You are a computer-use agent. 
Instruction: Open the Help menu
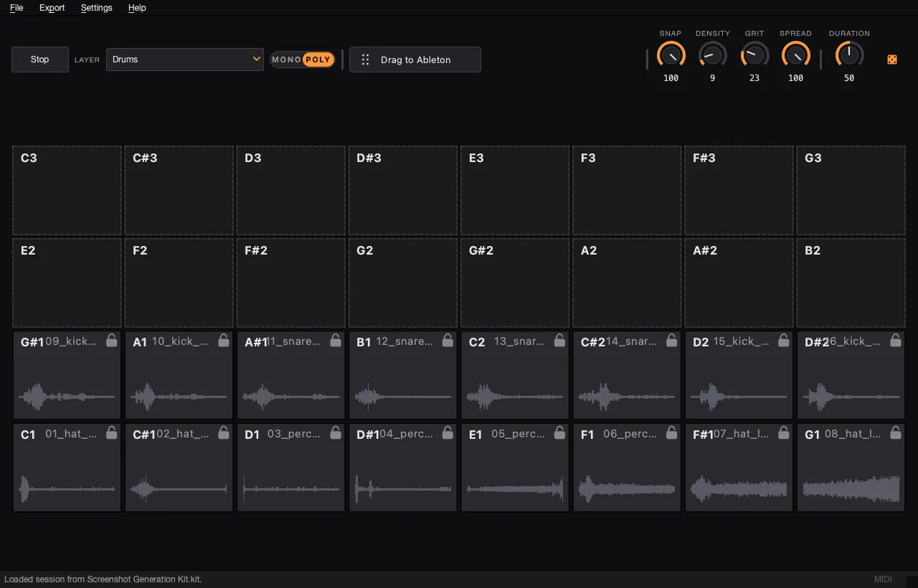click(x=137, y=8)
